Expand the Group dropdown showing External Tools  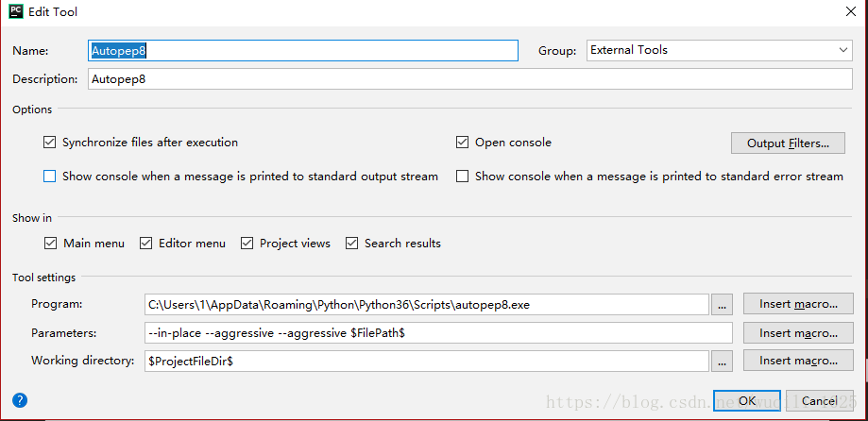coord(719,50)
